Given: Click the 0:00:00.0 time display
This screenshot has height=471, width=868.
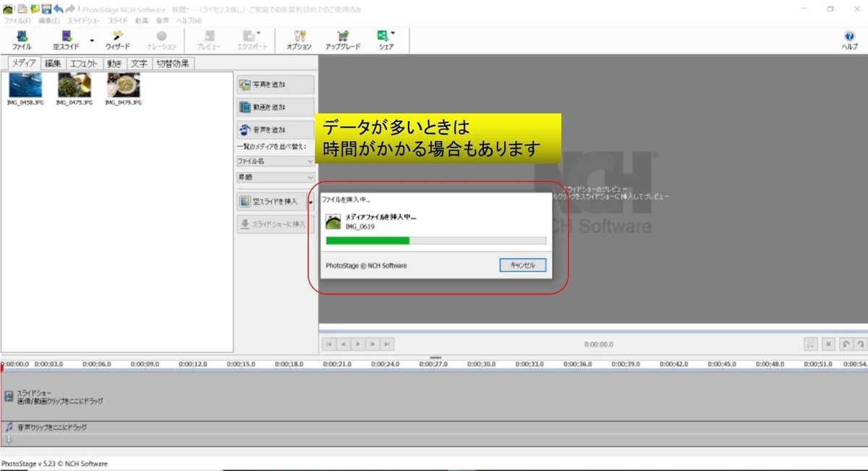Looking at the screenshot, I should [598, 345].
